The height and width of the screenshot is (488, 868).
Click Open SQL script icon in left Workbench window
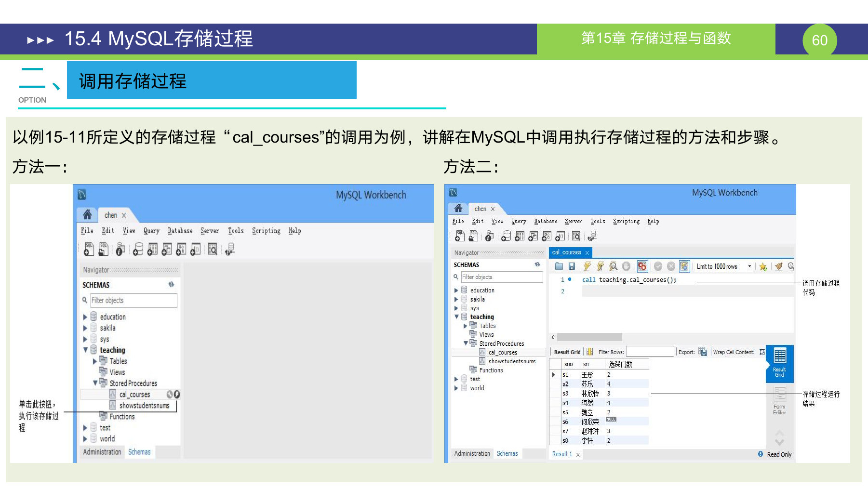103,249
